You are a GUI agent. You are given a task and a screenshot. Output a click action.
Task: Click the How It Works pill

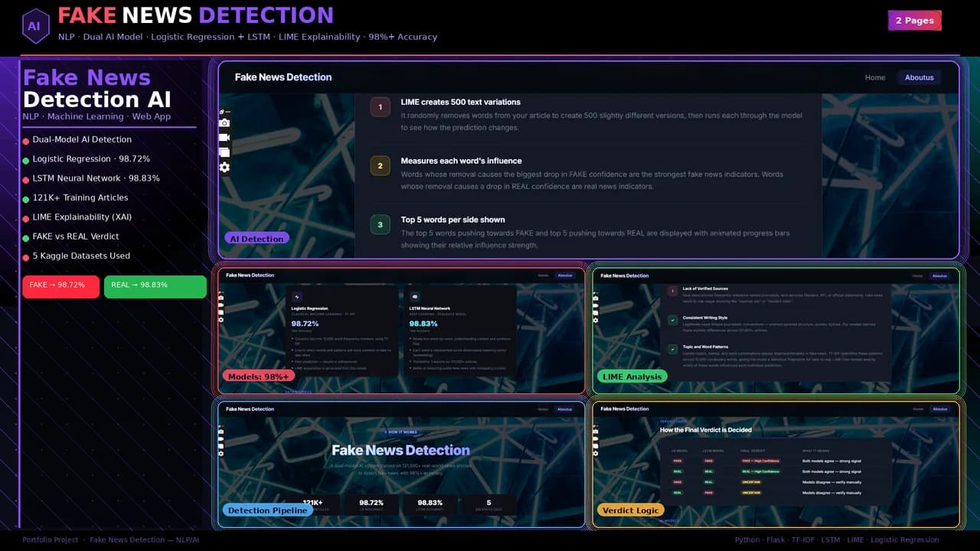400,432
